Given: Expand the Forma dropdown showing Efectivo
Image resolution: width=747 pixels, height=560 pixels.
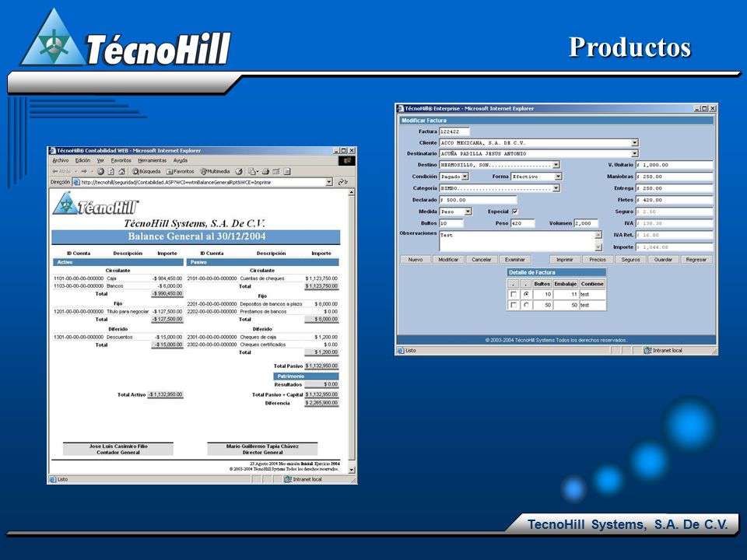Looking at the screenshot, I should (558, 177).
